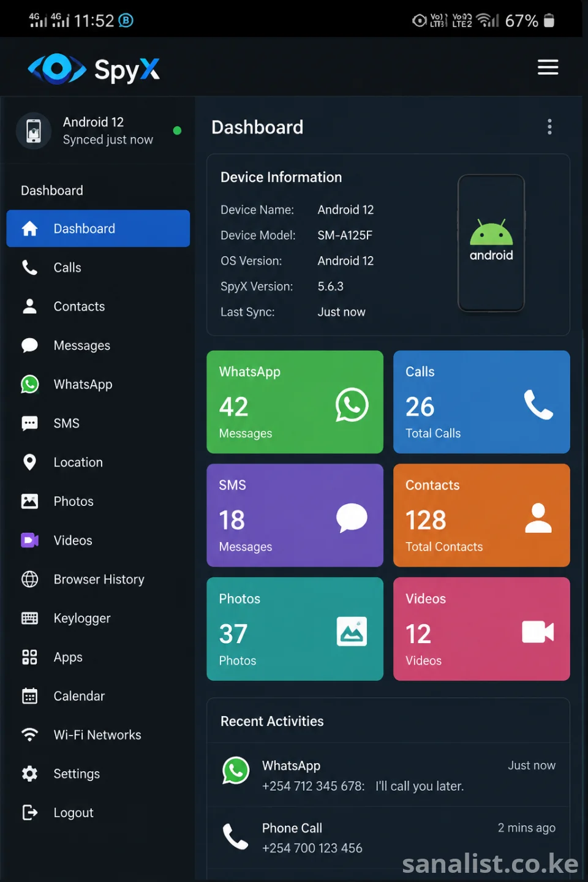Open the hamburger menu
The height and width of the screenshot is (882, 588).
click(x=548, y=67)
